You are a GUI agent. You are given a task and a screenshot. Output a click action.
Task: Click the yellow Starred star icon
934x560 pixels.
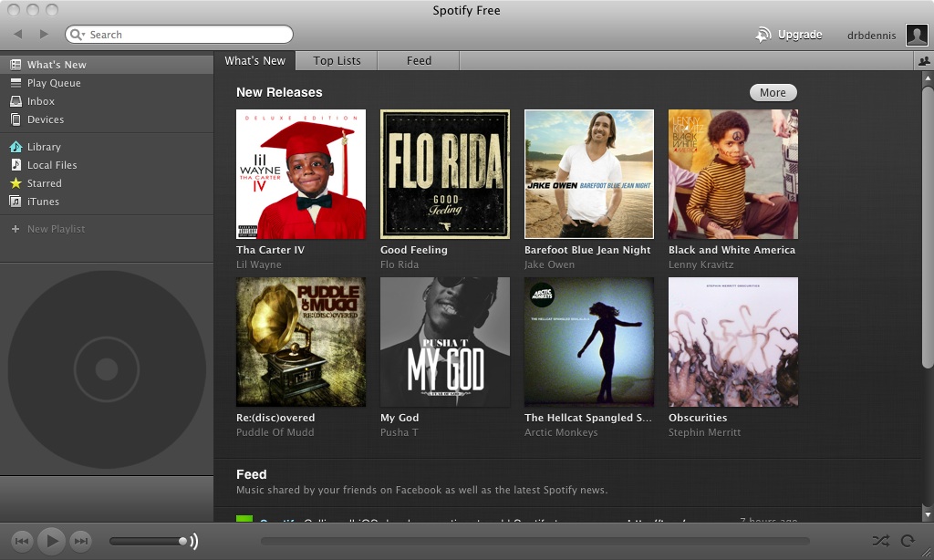[x=16, y=183]
